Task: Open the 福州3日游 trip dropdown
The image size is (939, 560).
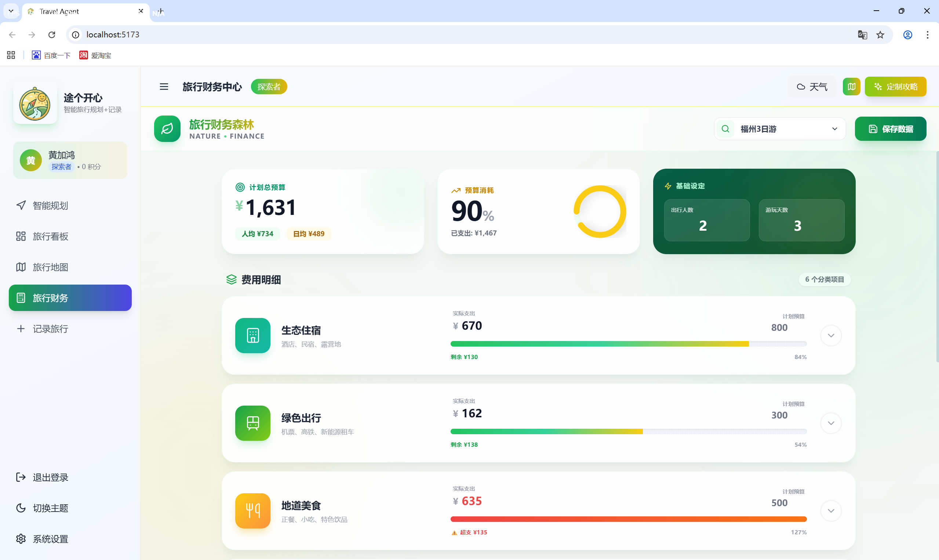Action: (835, 129)
